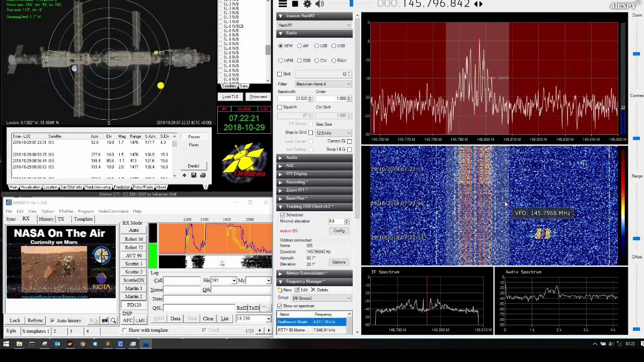Create New frequency manager entry
Screen dimensions: 644x362
[285, 290]
